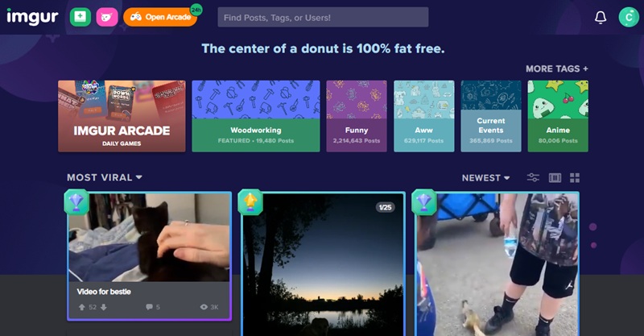Open the green user avatar icon
644x336 pixels.
(629, 17)
